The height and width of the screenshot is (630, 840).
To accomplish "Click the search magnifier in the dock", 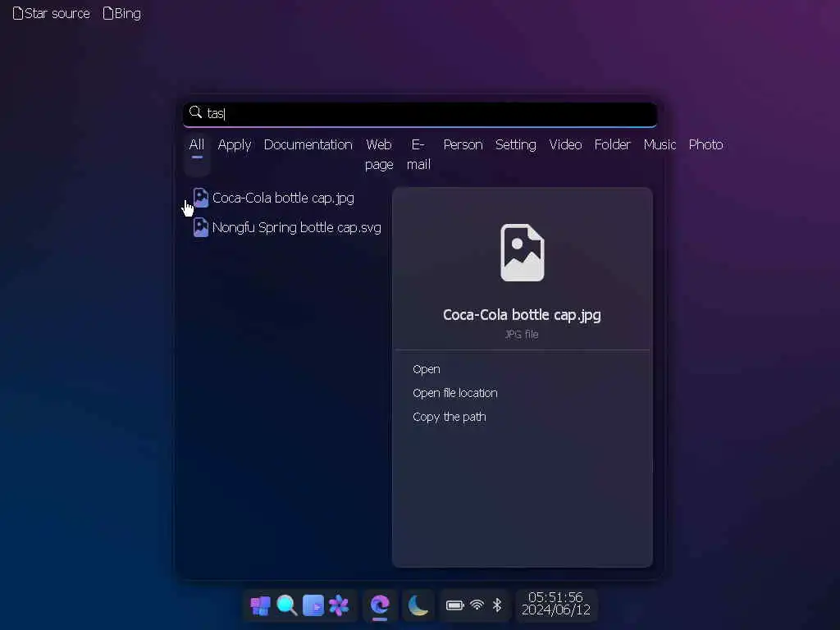I will tap(286, 606).
